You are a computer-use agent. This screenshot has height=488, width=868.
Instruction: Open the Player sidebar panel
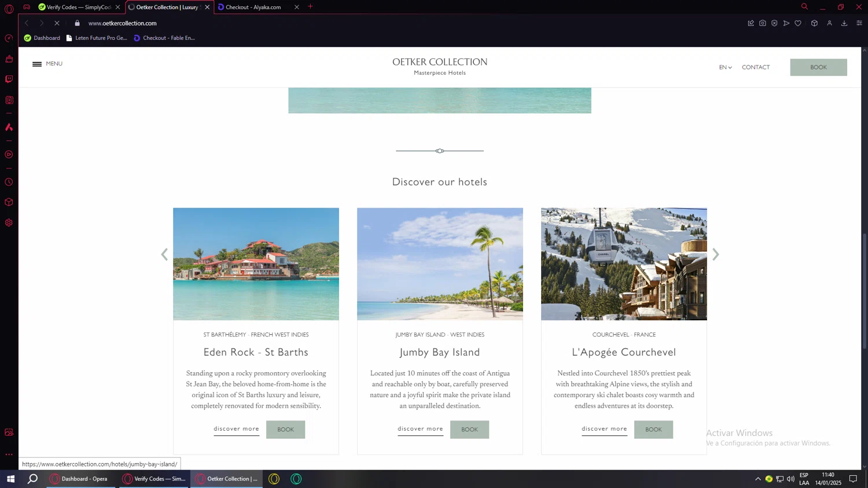pos(9,154)
